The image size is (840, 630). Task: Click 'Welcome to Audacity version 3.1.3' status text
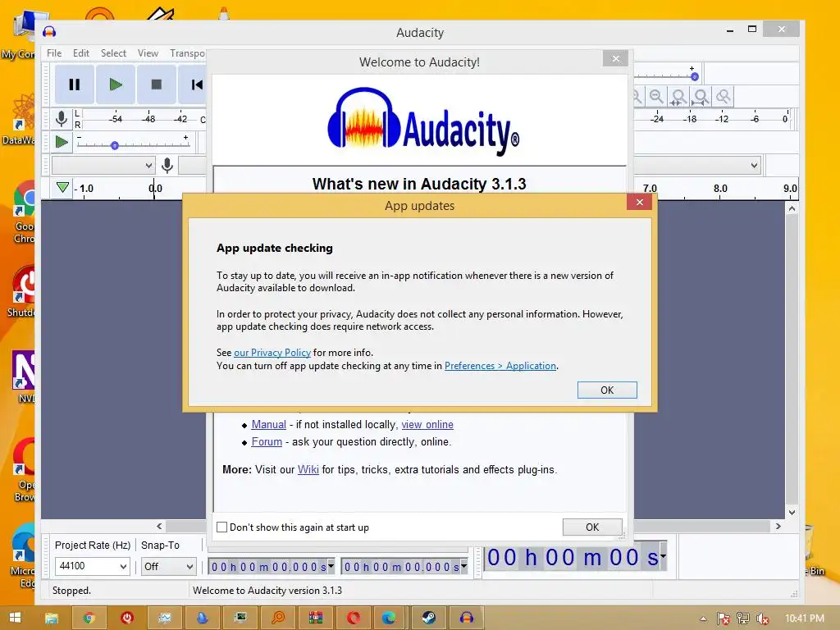[x=267, y=591]
